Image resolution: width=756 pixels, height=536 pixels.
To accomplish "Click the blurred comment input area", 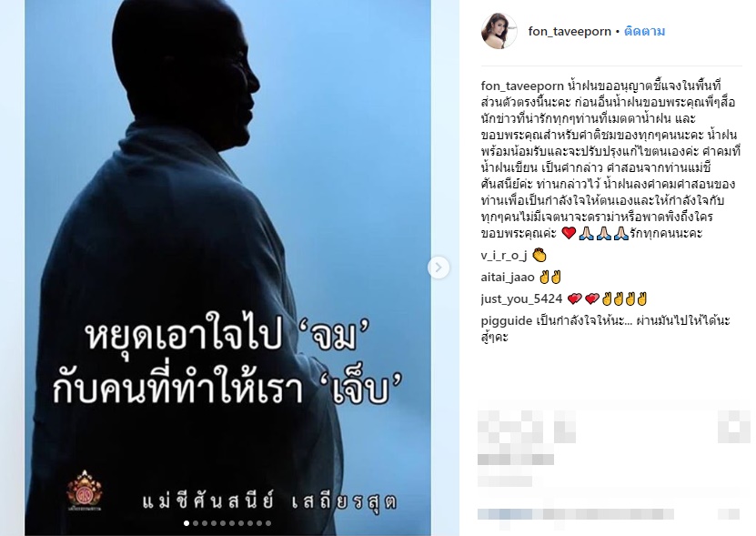I will (x=608, y=515).
